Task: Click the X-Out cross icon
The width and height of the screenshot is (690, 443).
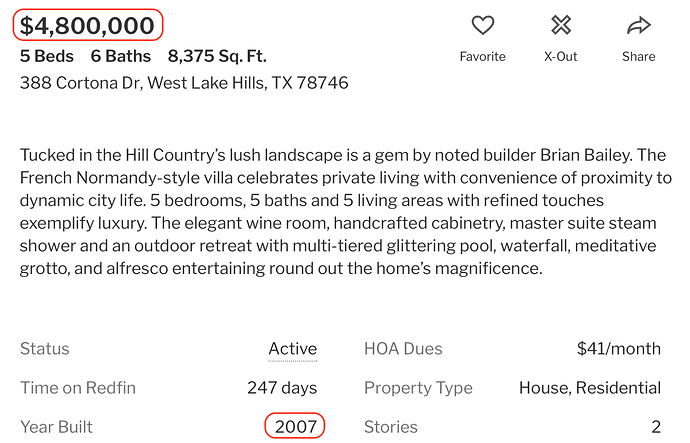Action: point(561,25)
